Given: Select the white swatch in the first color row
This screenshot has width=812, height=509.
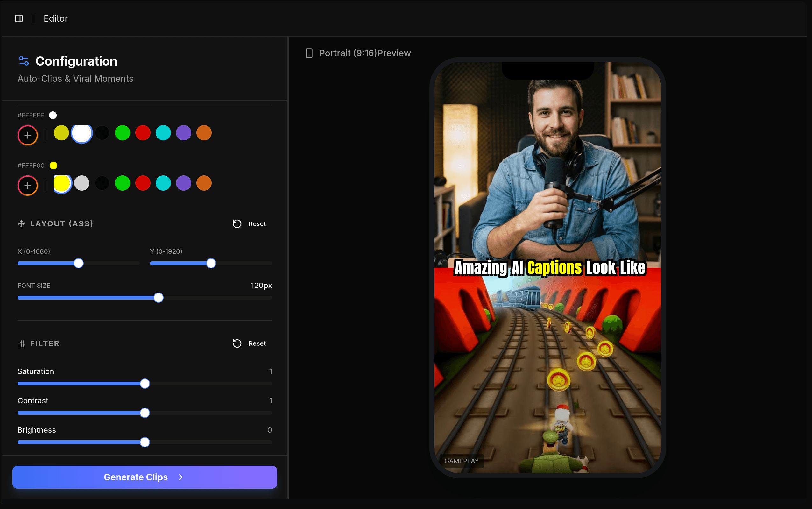Looking at the screenshot, I should [x=82, y=133].
